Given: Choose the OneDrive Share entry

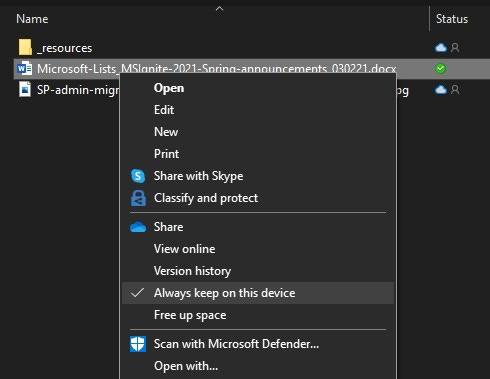Looking at the screenshot, I should point(258,227).
